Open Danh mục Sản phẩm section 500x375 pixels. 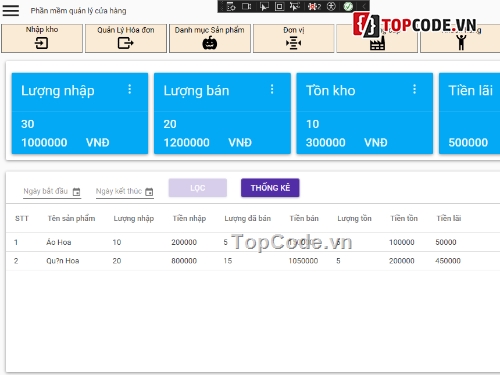(210, 38)
